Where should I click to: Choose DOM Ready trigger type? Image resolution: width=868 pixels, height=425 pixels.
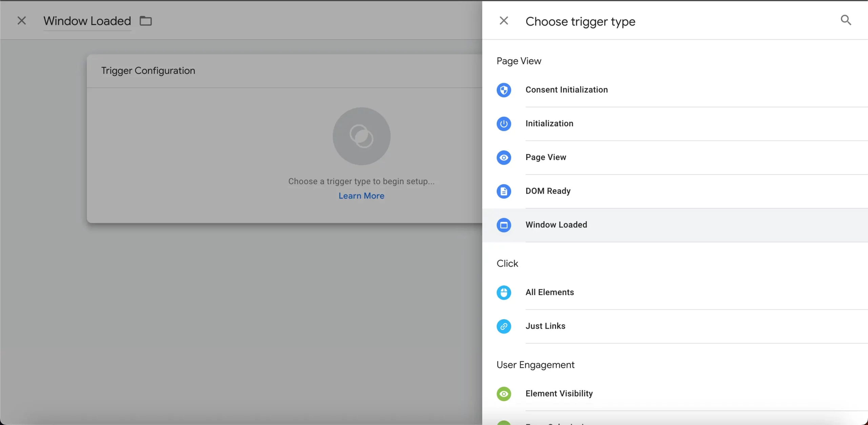tap(675, 191)
